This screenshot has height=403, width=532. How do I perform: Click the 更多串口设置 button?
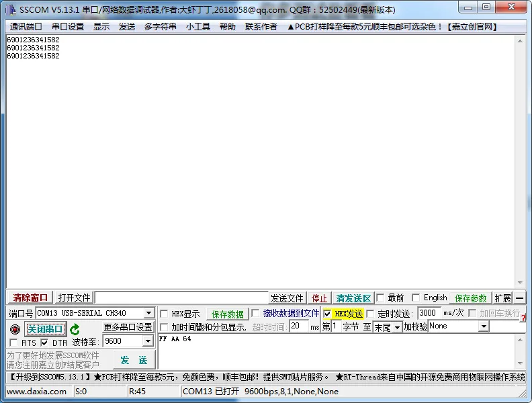click(x=128, y=327)
